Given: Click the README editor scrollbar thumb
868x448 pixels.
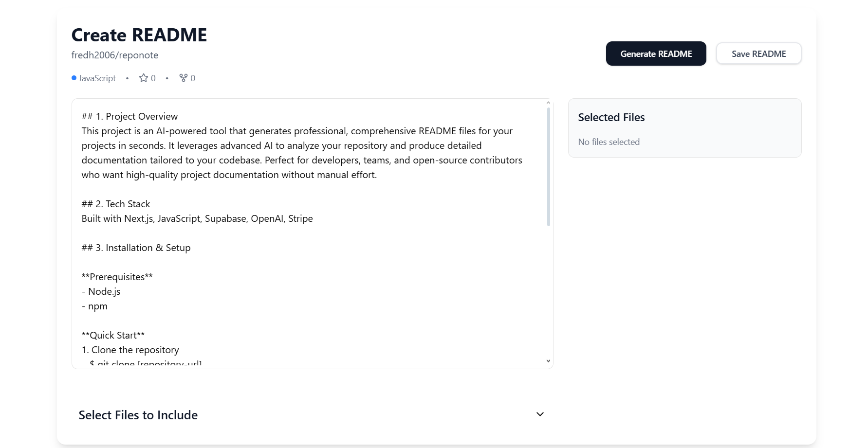Looking at the screenshot, I should [548, 167].
